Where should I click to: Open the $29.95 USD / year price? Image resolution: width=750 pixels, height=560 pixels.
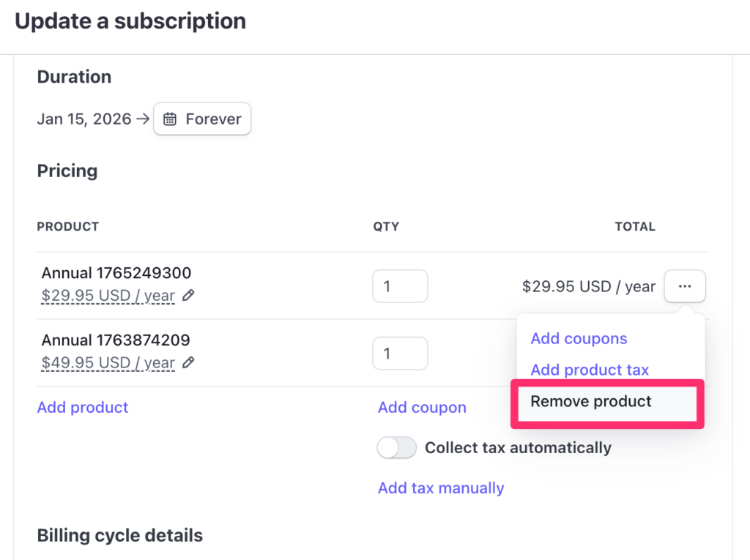coord(108,296)
